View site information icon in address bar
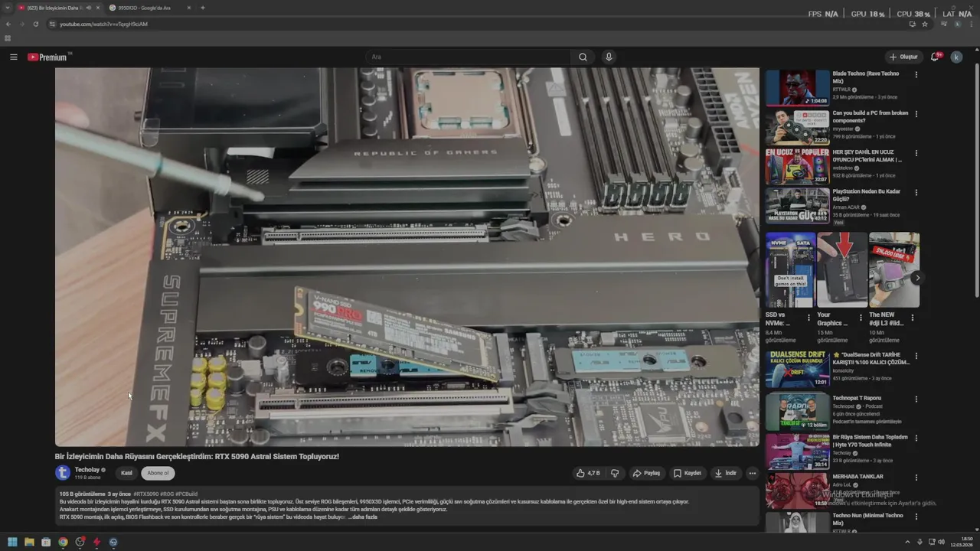The height and width of the screenshot is (551, 980). coord(52,24)
